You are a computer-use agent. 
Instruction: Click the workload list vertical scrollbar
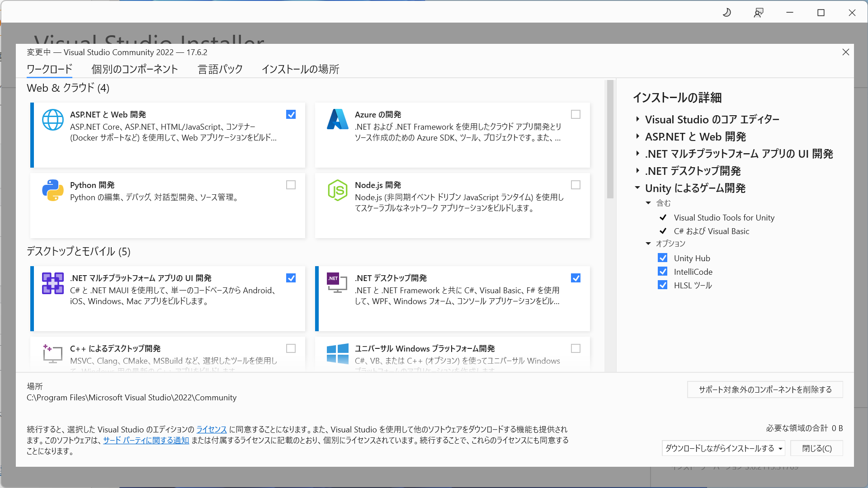click(x=610, y=139)
